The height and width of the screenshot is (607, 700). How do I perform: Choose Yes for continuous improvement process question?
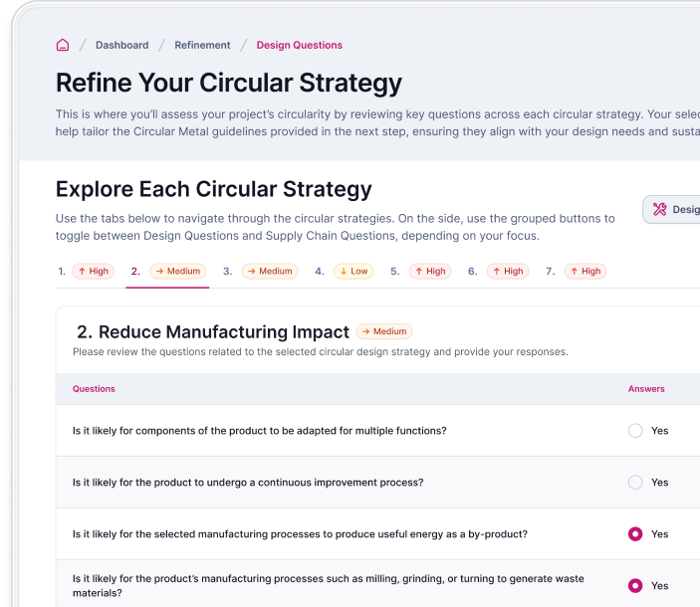point(635,483)
